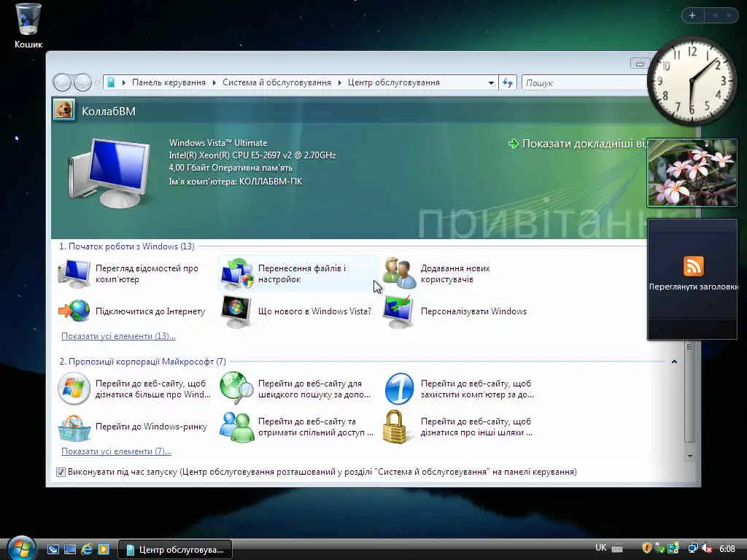The width and height of the screenshot is (747, 560).
Task: Click Центр обслуговування taskbar button
Action: tap(175, 550)
